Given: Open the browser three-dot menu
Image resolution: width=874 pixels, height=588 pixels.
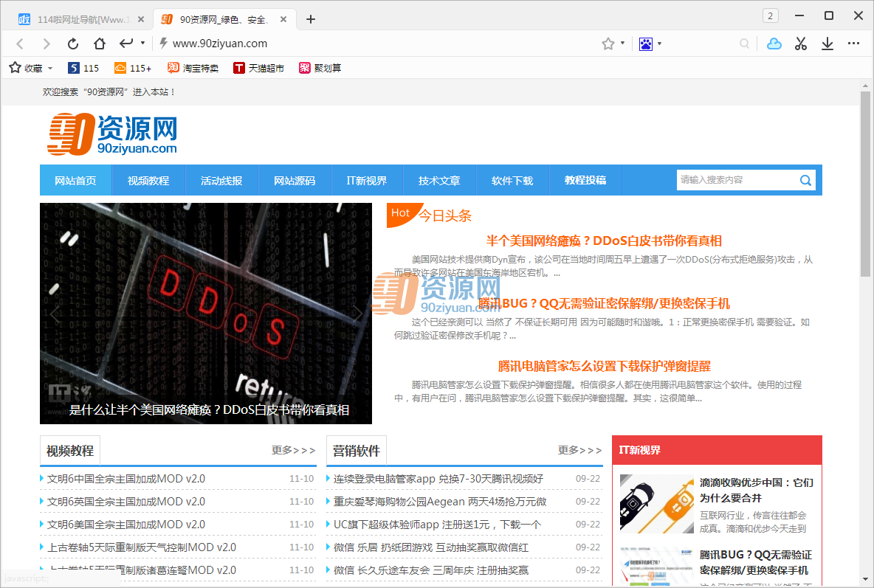Looking at the screenshot, I should pos(853,43).
